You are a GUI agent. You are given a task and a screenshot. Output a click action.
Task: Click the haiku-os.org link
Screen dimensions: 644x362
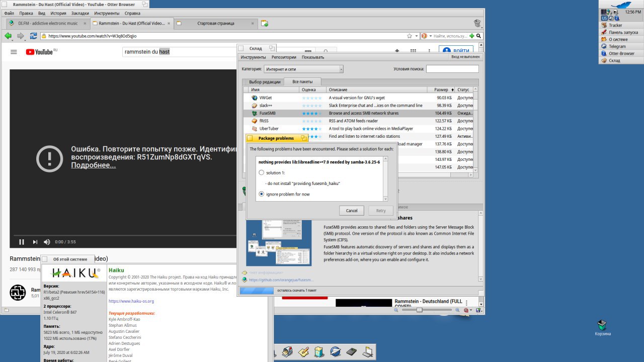131,301
